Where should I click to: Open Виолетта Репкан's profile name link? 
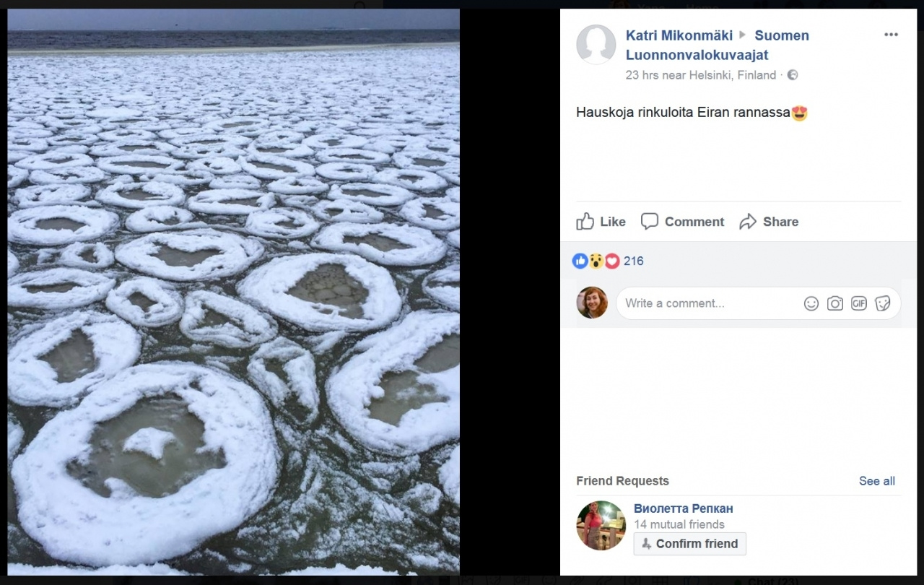683,508
